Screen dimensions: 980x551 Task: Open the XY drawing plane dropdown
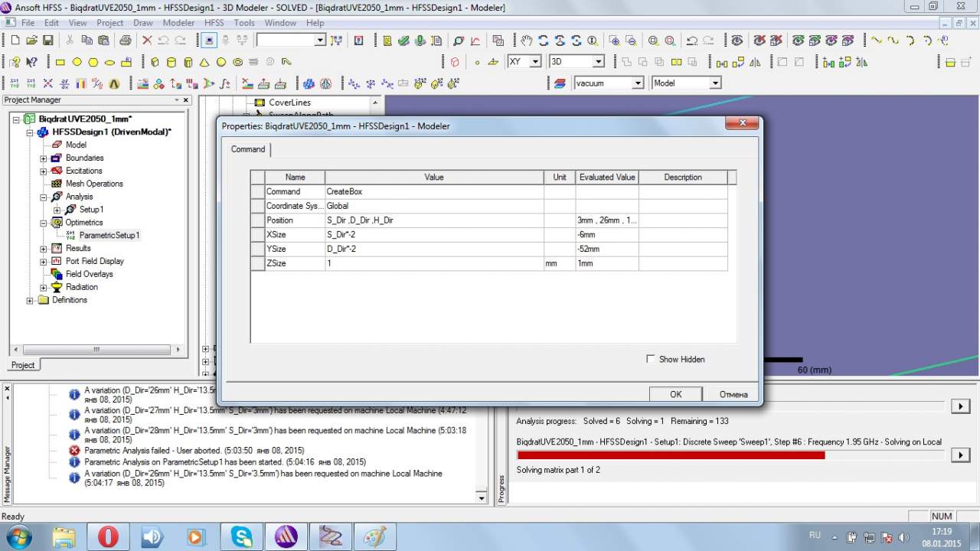(535, 61)
